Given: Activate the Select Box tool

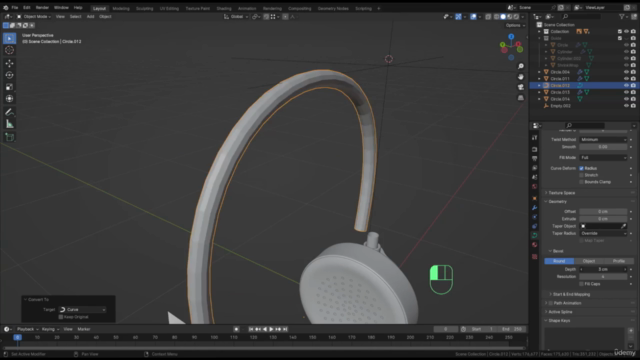Looking at the screenshot, I should [9, 38].
